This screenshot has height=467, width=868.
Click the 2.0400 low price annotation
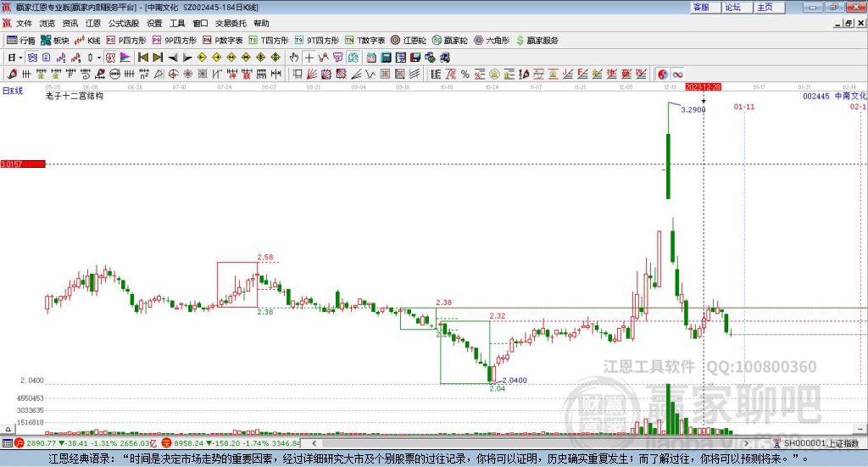(x=515, y=381)
